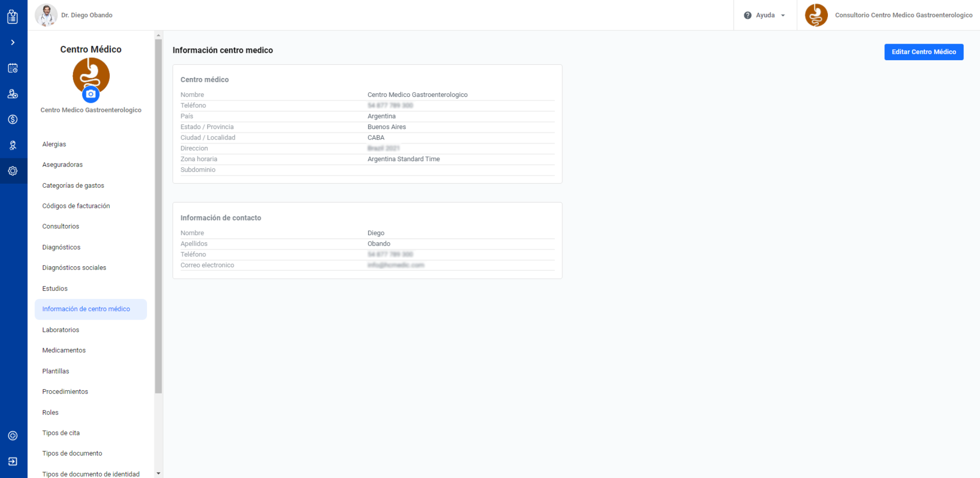The image size is (980, 478).
Task: Click the camera icon to change logo
Action: tap(91, 94)
